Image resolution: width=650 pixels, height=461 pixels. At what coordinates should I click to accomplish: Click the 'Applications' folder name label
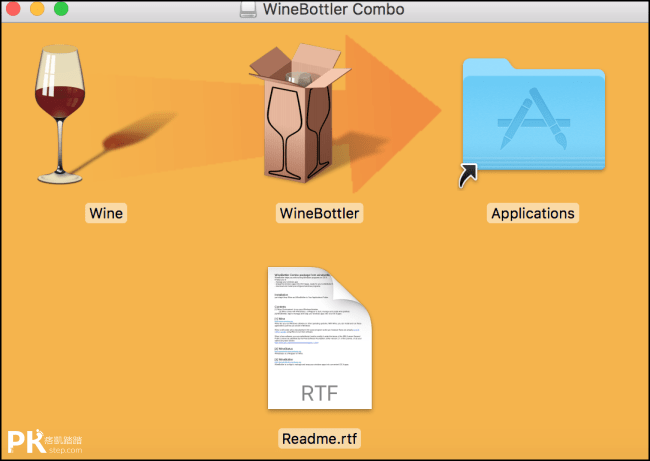pyautogui.click(x=533, y=213)
